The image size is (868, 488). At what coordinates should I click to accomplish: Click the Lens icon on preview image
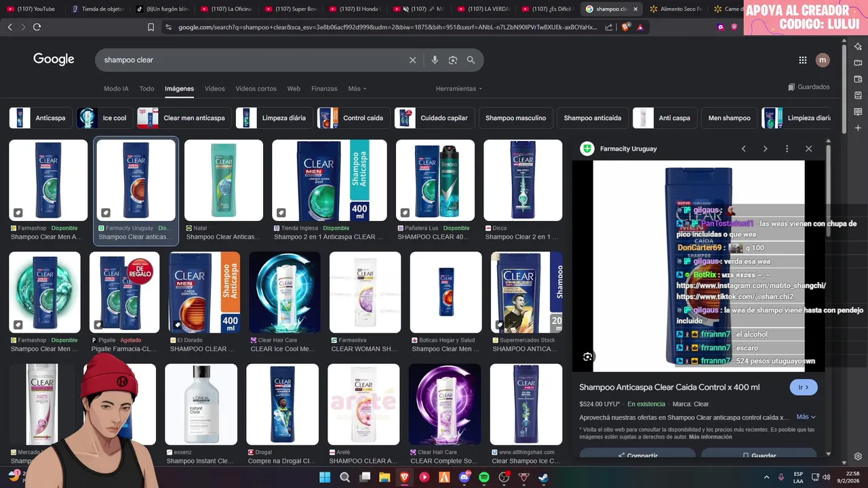pos(588,357)
